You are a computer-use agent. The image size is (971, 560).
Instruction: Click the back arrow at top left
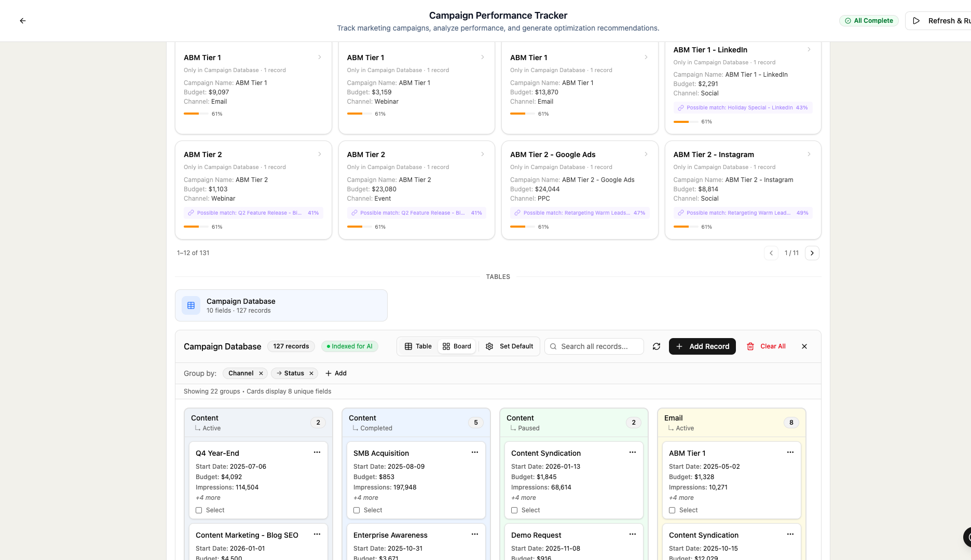22,21
